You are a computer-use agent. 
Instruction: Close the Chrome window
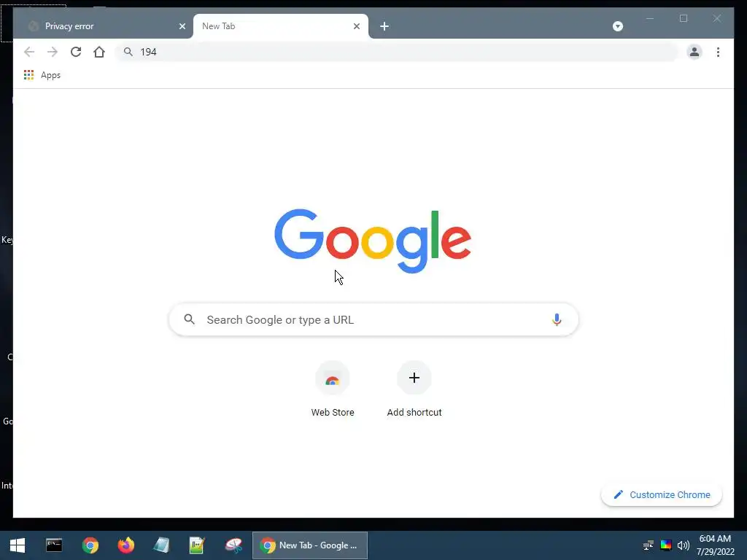click(717, 18)
